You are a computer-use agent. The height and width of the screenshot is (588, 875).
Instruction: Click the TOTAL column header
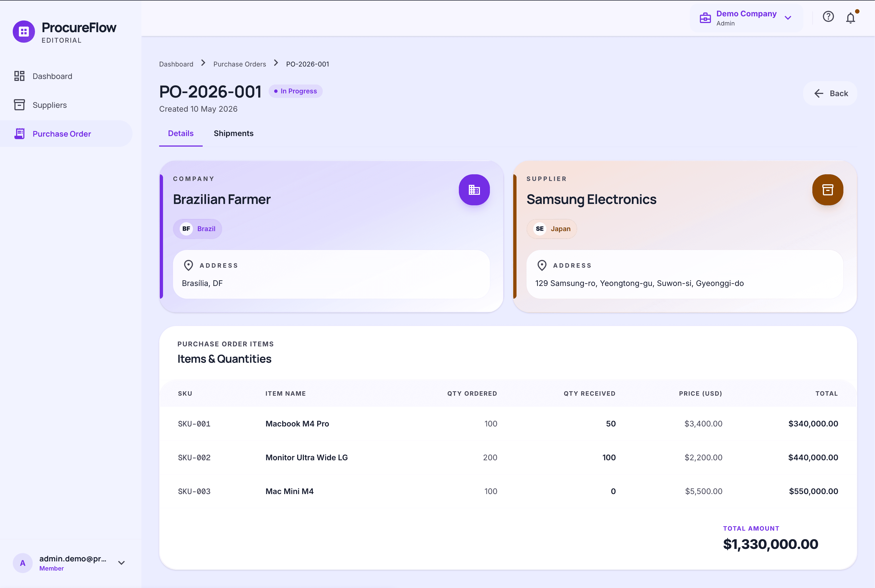pos(826,393)
